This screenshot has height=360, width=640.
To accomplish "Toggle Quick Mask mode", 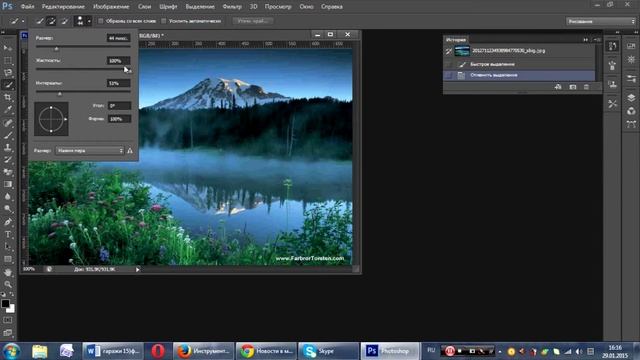I will [8, 320].
